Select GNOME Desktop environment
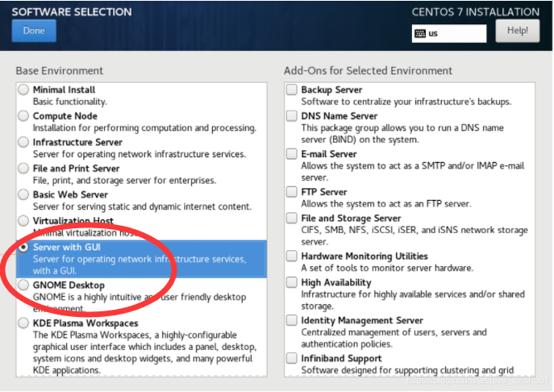Screen dimensions: 554x392 tap(23, 285)
